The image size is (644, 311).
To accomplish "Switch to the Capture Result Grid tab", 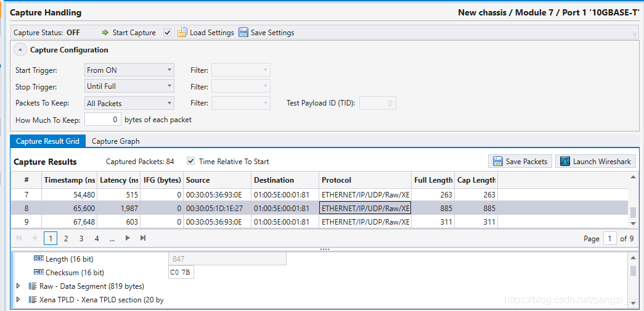I will (47, 141).
